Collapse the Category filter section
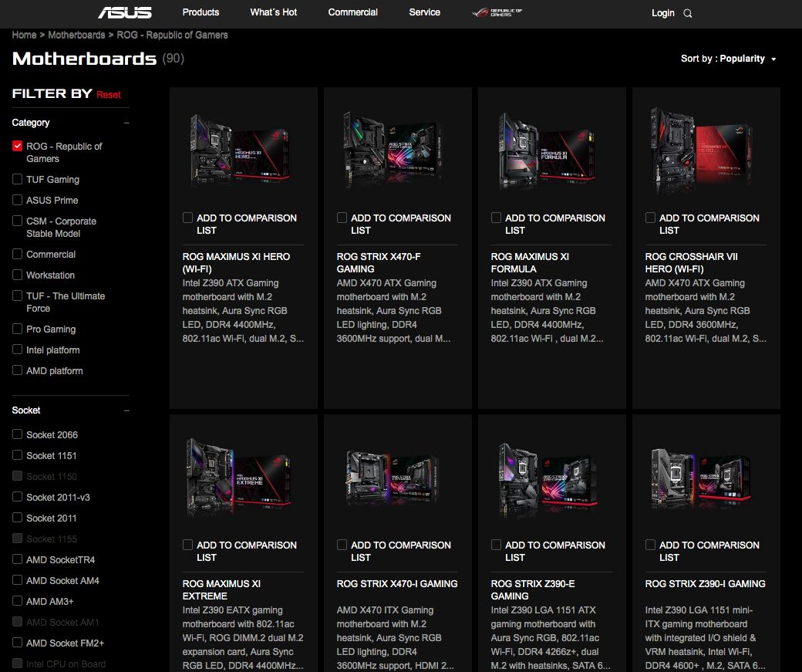 pos(126,123)
